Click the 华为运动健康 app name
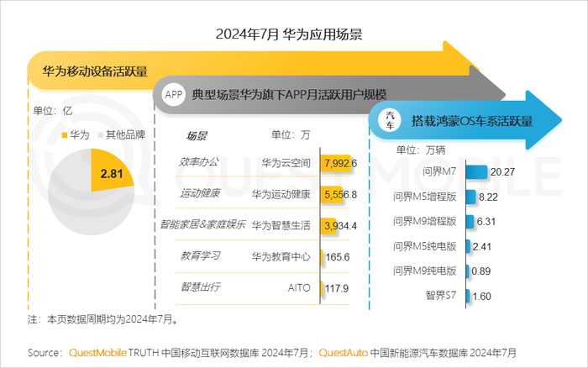588x368 pixels. [281, 194]
